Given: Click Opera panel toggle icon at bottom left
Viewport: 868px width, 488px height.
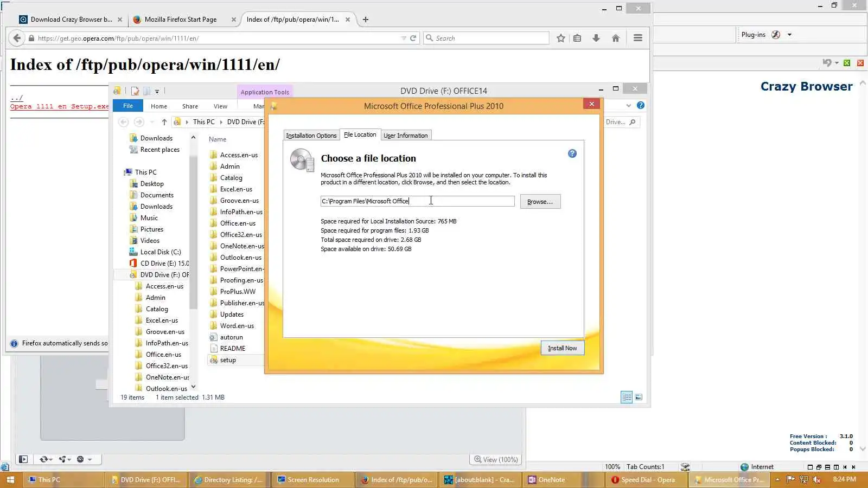Looking at the screenshot, I should [x=23, y=459].
